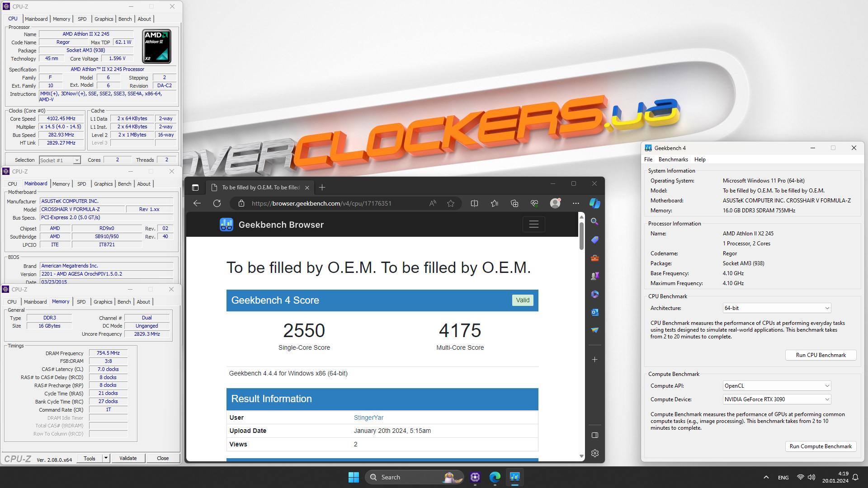Click the browser address bar URL
868x488 pixels.
click(321, 203)
